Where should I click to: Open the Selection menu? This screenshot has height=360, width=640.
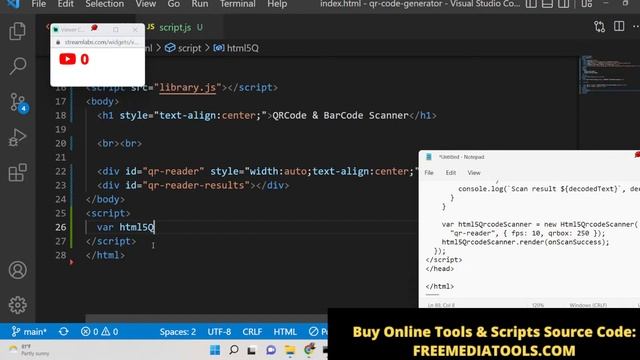(x=104, y=4)
